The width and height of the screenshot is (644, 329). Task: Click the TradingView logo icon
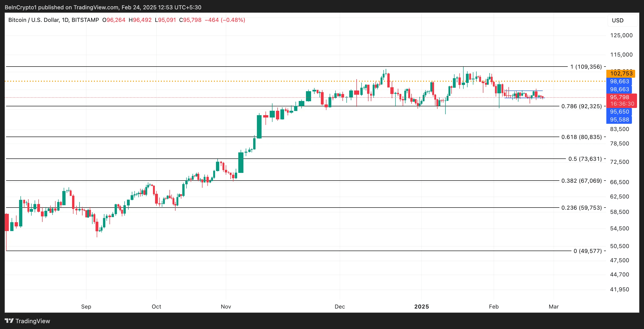(x=9, y=321)
